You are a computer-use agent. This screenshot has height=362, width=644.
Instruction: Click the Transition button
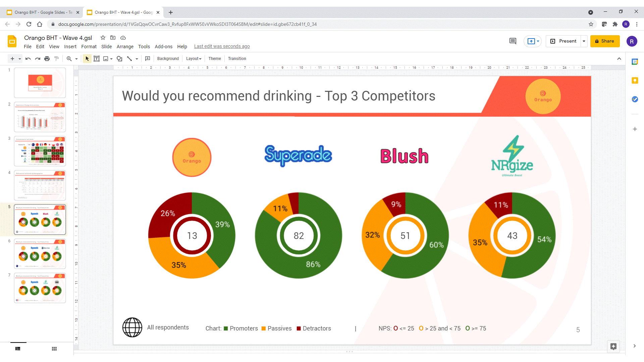point(237,59)
